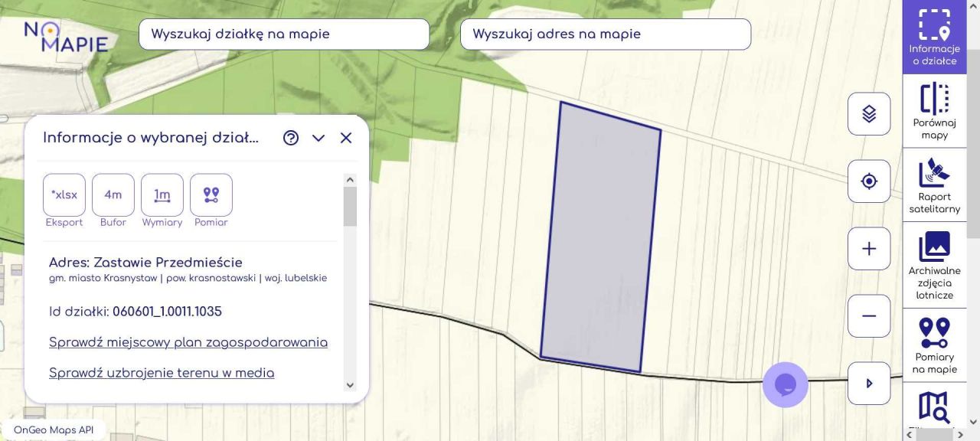
Task: Click the help question mark in panel header
Action: [290, 138]
